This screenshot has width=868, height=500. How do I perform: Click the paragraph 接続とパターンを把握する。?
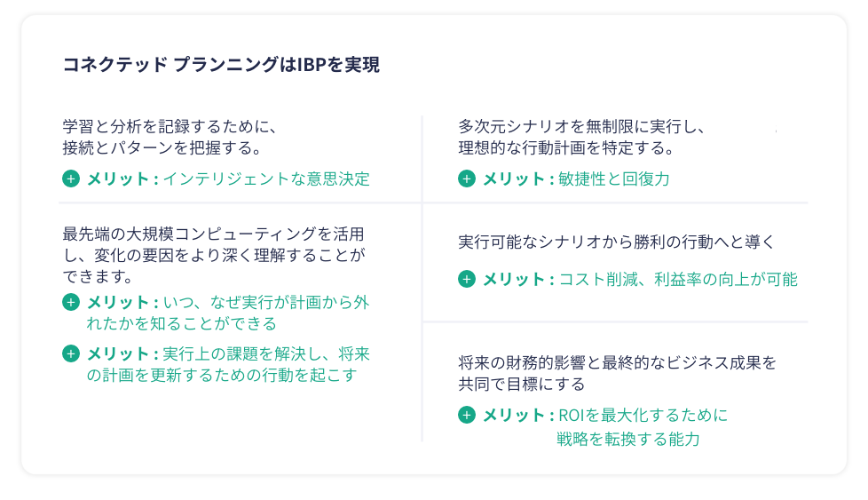[x=162, y=147]
